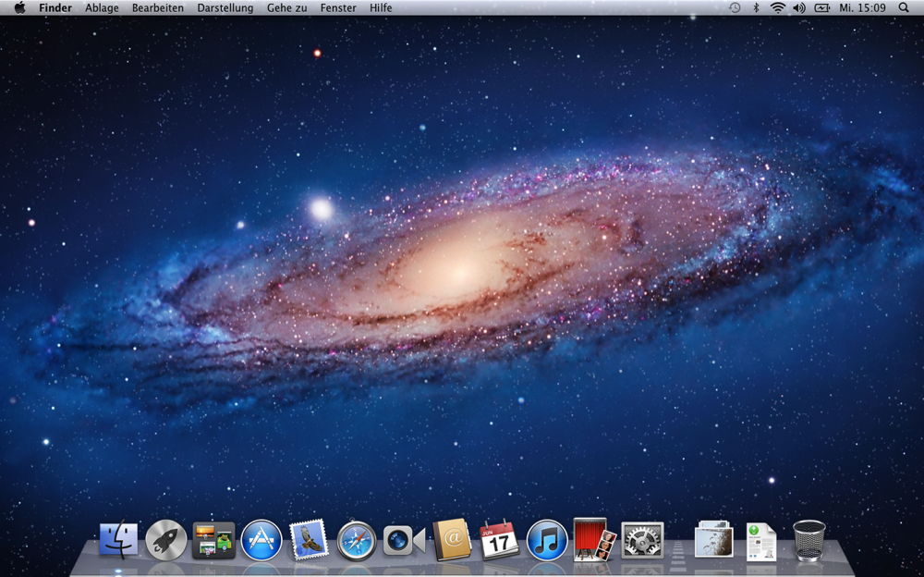This screenshot has width=924, height=577.
Task: Open the volume control in menu bar
Action: (799, 7)
